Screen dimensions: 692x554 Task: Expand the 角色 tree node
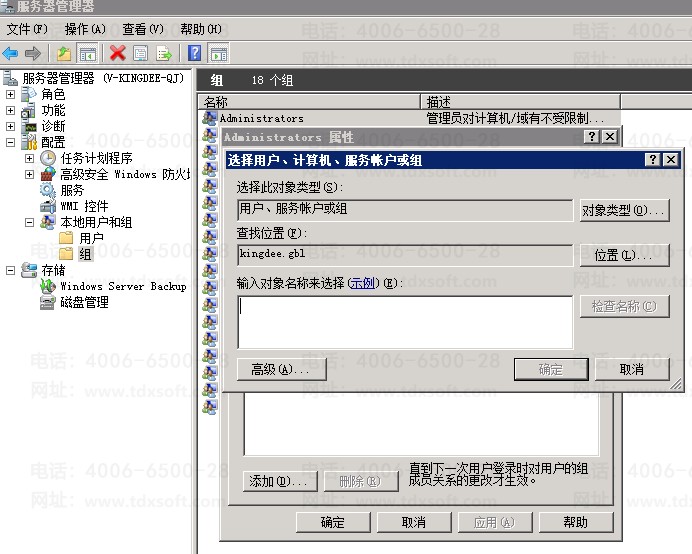coord(11,94)
